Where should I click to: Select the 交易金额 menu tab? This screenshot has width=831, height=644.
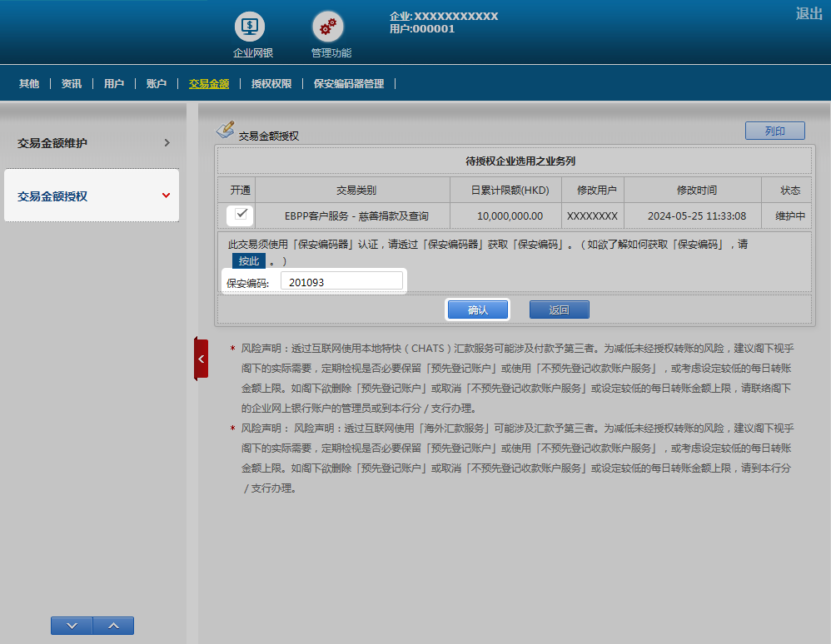[209, 84]
